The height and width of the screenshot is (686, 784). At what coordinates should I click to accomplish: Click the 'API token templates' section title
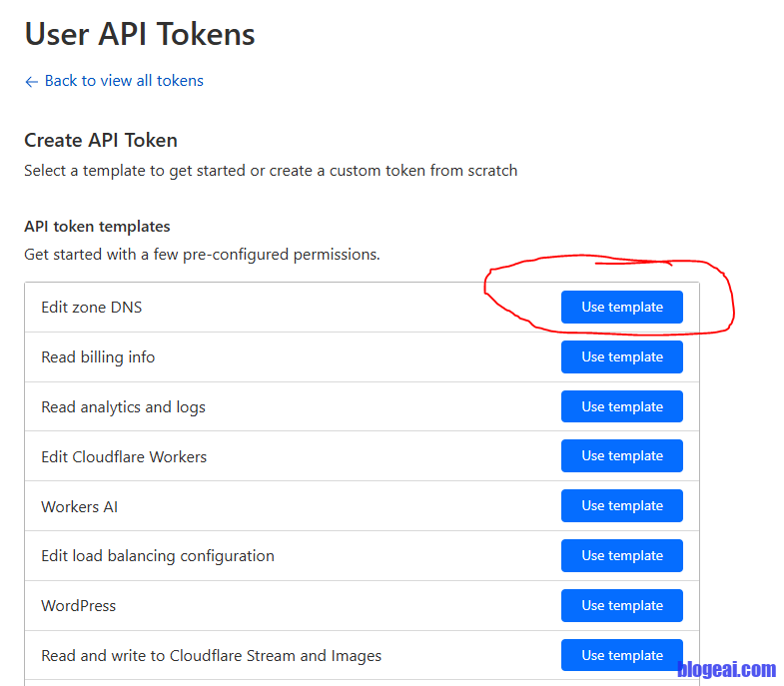(x=97, y=227)
